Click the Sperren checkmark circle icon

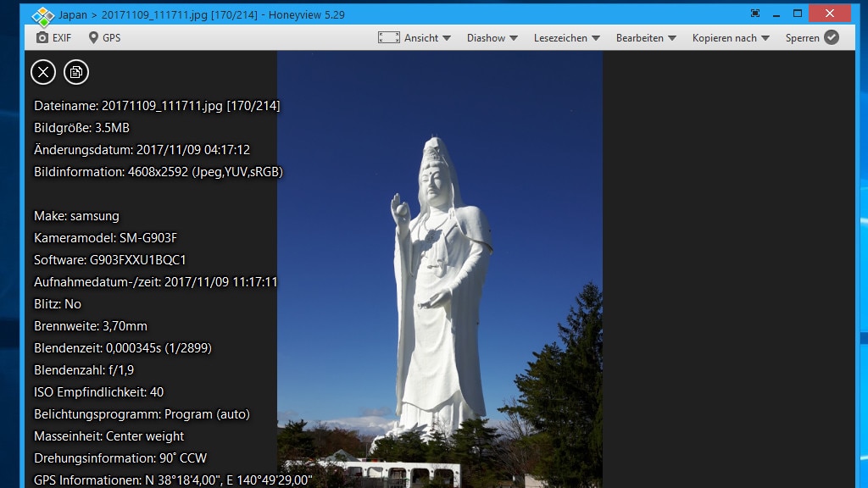(x=832, y=37)
